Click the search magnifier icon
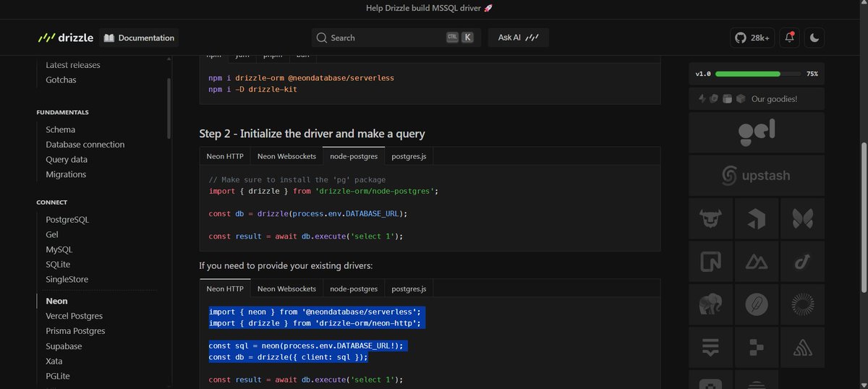The image size is (868, 389). [x=322, y=38]
